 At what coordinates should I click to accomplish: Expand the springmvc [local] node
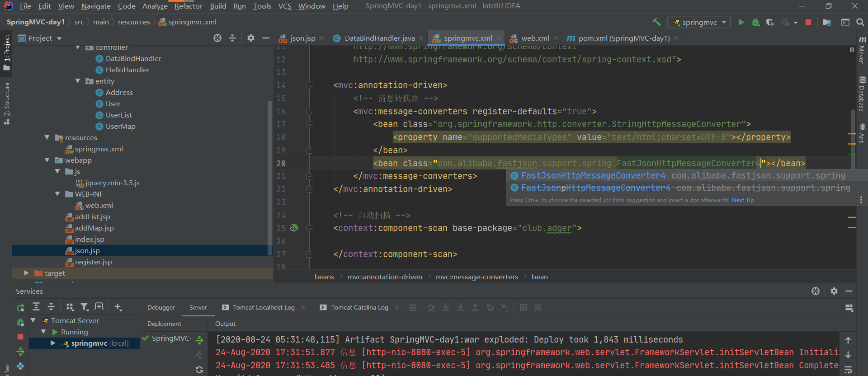pos(53,343)
